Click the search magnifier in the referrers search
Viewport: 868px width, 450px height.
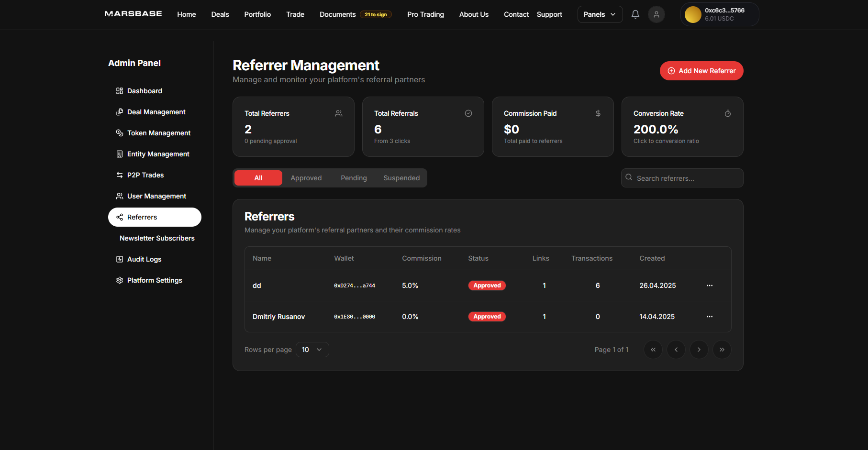629,177
